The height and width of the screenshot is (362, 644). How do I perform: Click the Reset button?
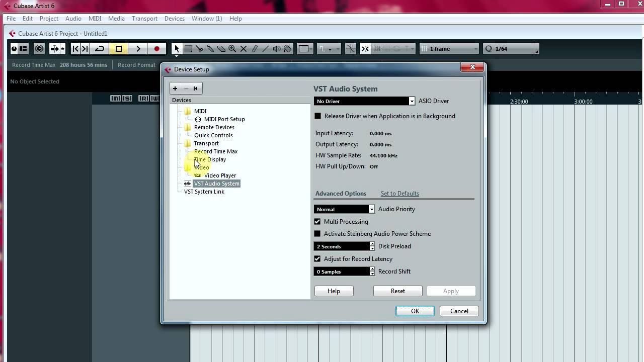pos(397,291)
